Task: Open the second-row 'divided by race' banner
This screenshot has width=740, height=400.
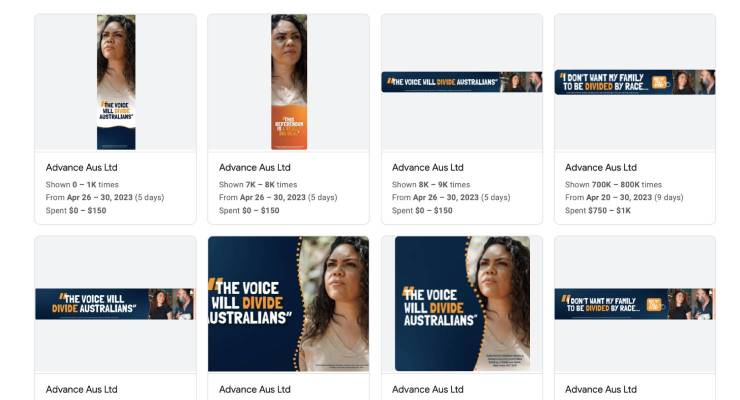Action: click(x=635, y=304)
